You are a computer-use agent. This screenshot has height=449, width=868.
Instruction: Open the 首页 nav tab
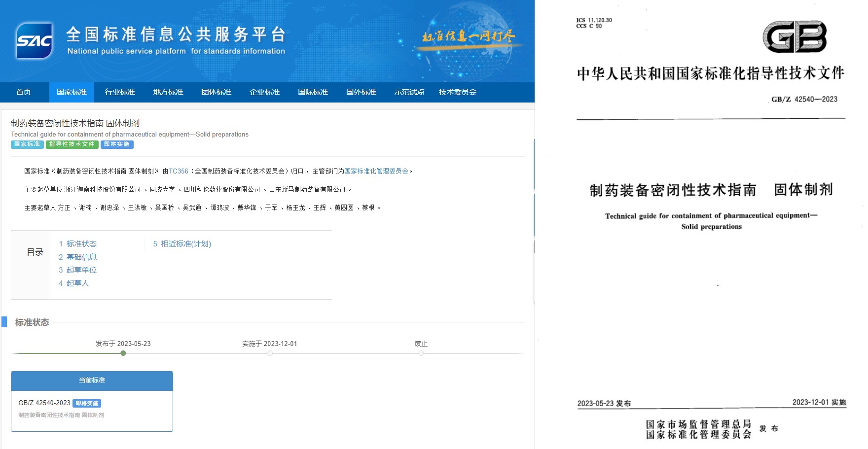(24, 92)
